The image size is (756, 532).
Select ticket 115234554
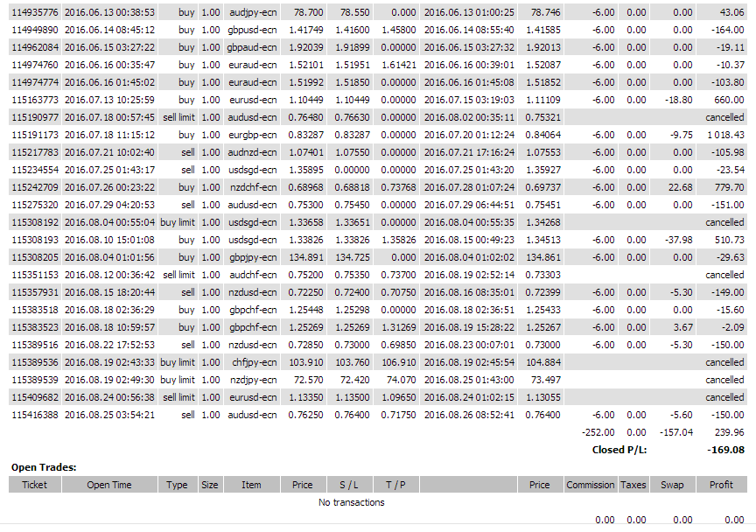[x=35, y=171]
